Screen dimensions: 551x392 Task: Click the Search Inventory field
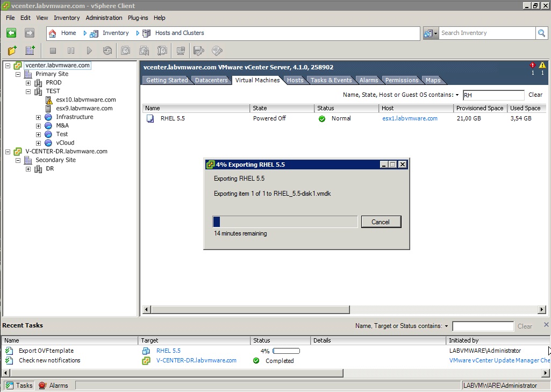click(x=487, y=33)
